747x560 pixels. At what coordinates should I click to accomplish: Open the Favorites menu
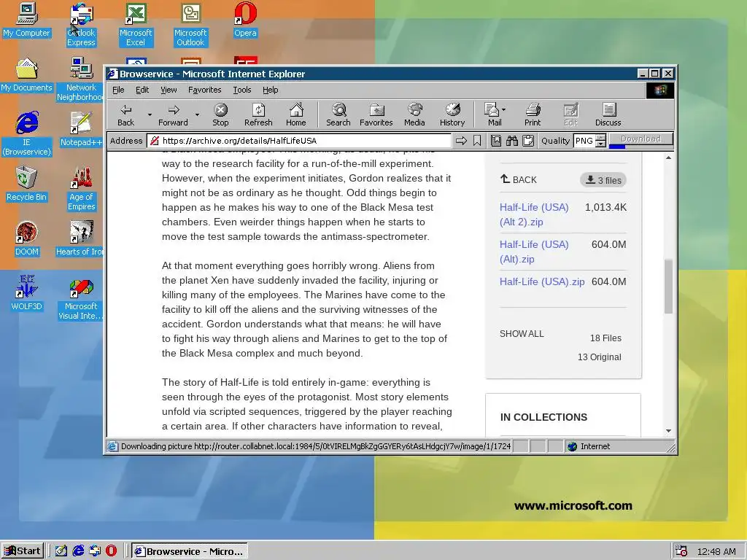(205, 90)
